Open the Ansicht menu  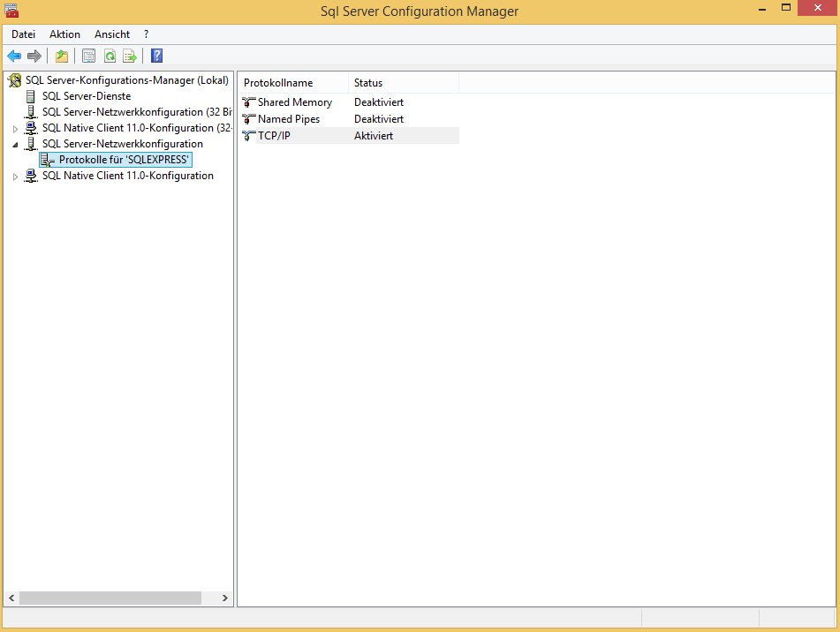112,34
